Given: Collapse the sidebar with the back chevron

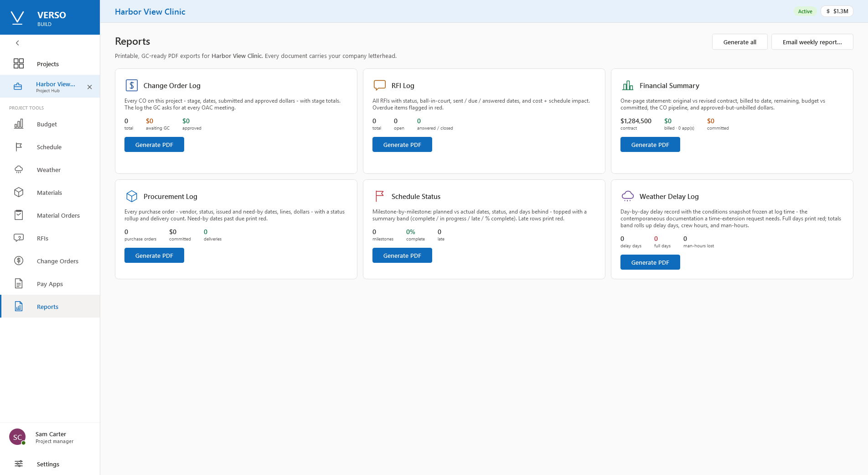Looking at the screenshot, I should click(x=17, y=43).
